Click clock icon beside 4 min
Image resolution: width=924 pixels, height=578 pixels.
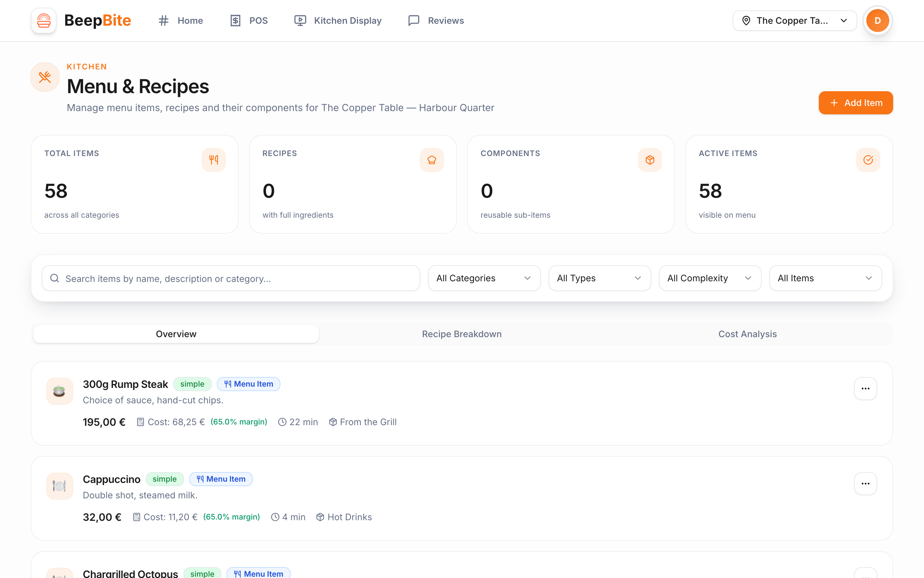coord(275,517)
